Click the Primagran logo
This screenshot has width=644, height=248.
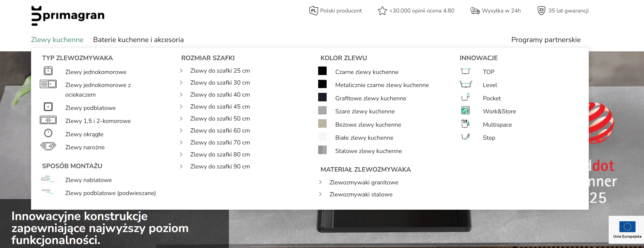click(x=68, y=15)
